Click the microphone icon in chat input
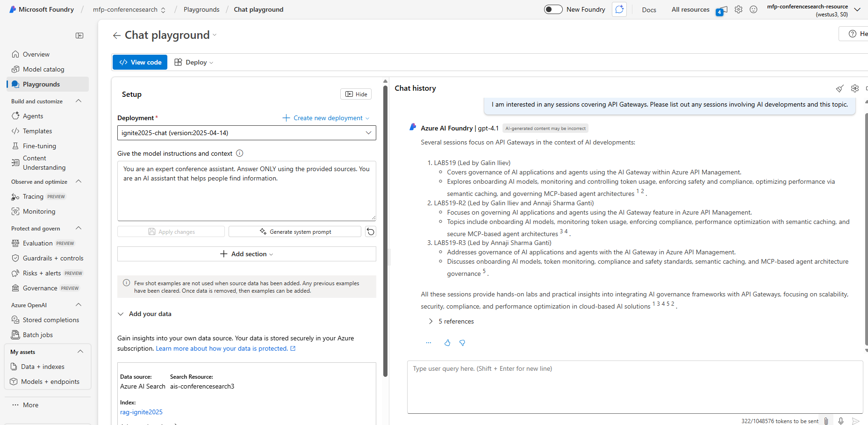 coord(841,421)
